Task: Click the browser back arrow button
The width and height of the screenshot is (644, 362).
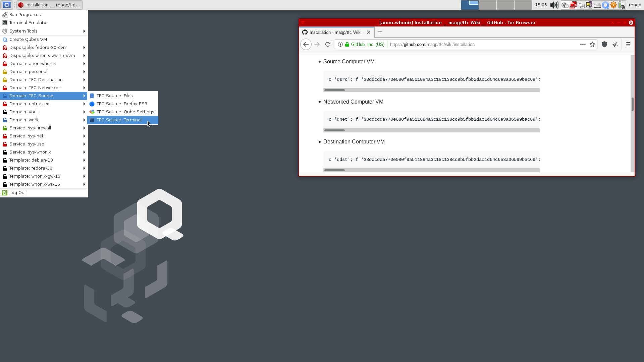Action: (306, 44)
